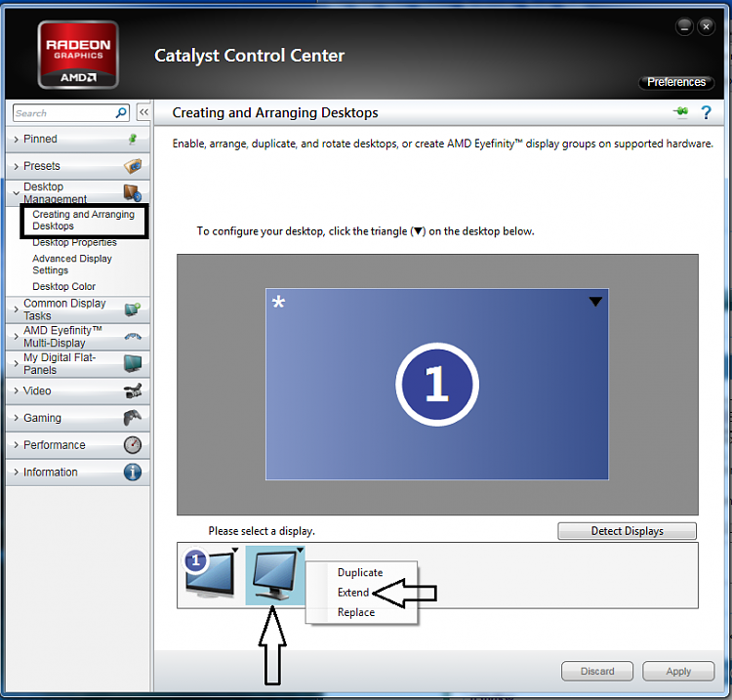
Task: Expand the Information section
Action: coord(17,473)
